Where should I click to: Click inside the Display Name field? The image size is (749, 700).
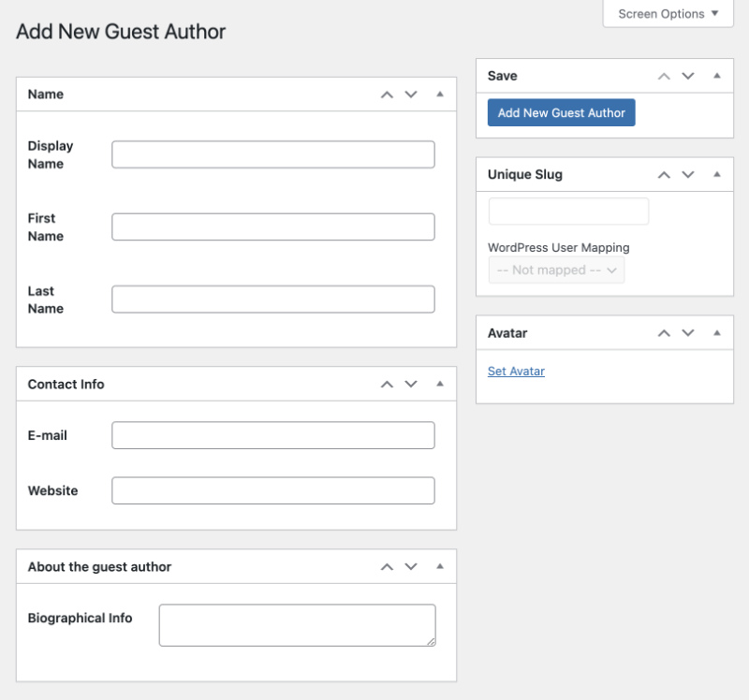point(272,153)
